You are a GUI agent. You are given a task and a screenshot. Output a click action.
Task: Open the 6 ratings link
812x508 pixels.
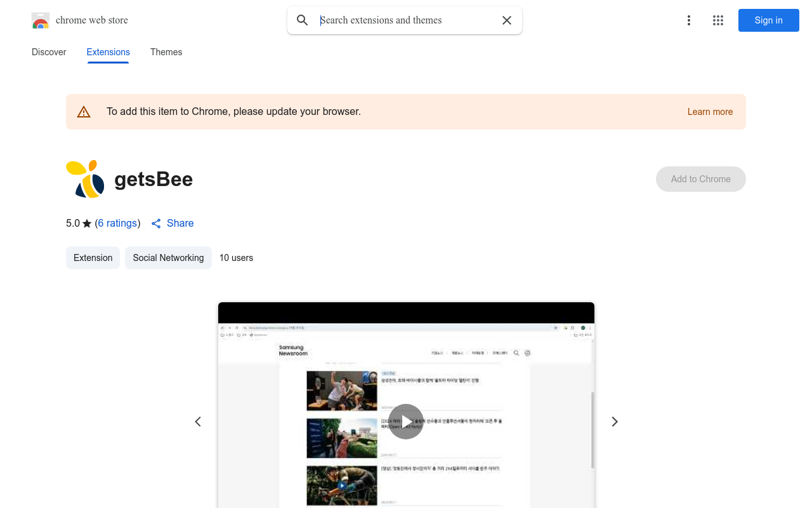click(x=117, y=224)
